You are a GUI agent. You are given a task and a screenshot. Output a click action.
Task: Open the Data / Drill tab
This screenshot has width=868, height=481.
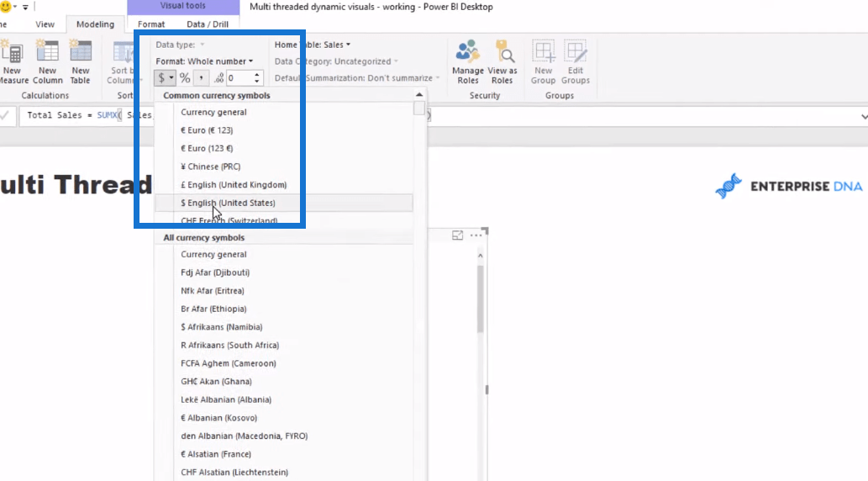coord(208,24)
